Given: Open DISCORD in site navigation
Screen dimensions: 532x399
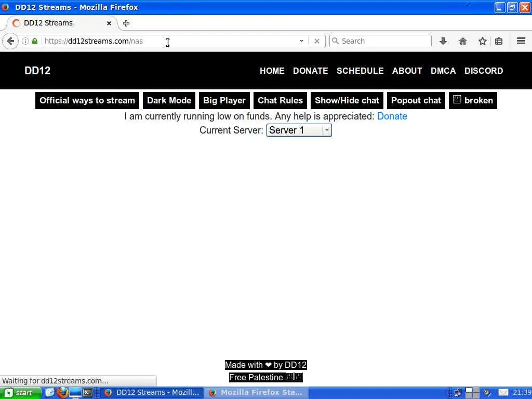Looking at the screenshot, I should (x=484, y=71).
